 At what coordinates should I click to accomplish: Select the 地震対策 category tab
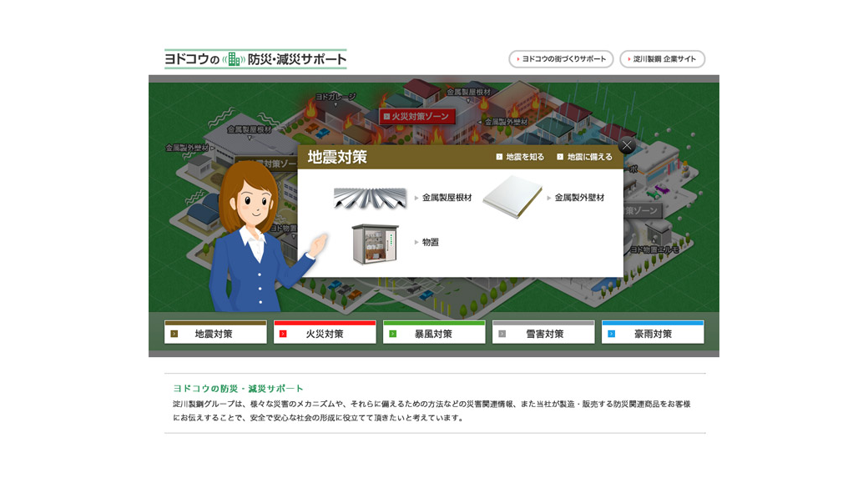click(x=214, y=331)
